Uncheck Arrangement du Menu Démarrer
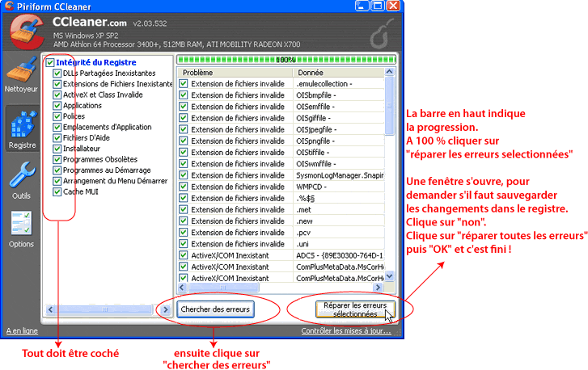The width and height of the screenshot is (588, 370). [57, 181]
